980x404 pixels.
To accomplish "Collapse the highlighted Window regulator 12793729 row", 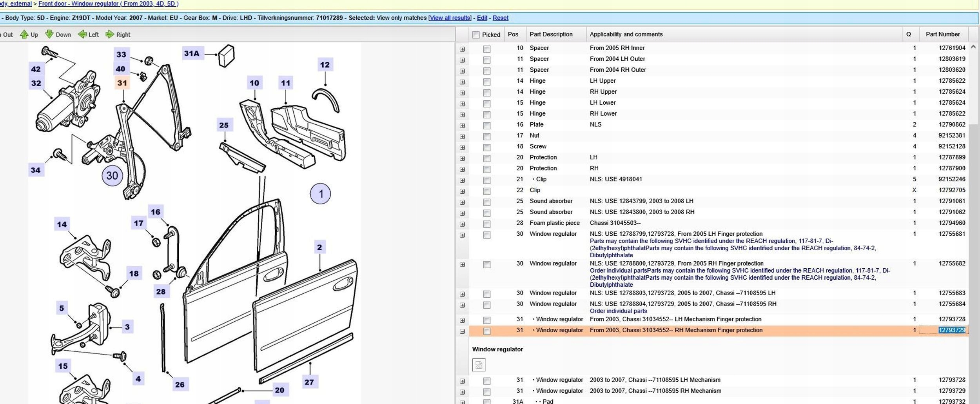I will pos(462,331).
